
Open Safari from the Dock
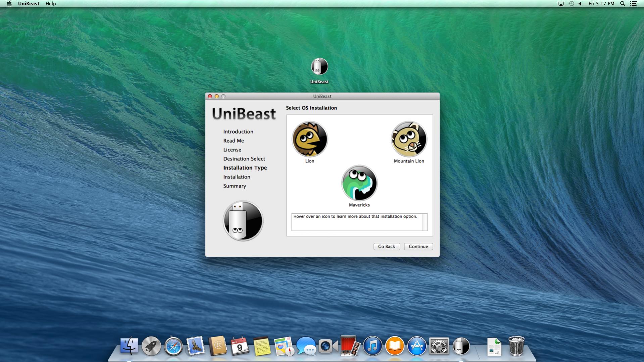[x=173, y=346]
